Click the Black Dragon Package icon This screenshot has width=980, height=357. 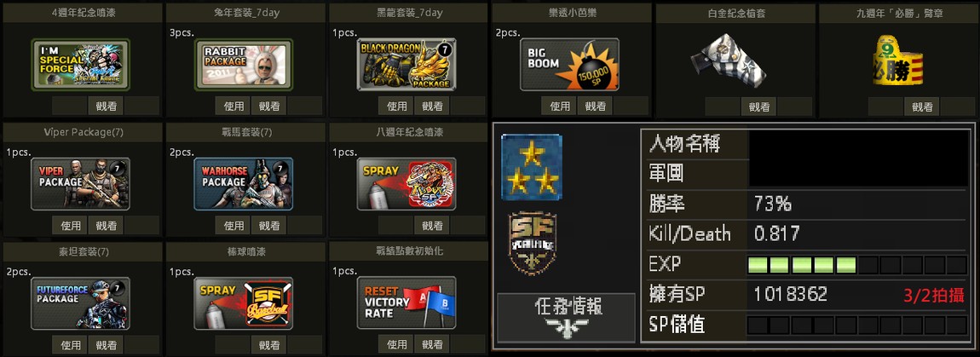pyautogui.click(x=406, y=65)
